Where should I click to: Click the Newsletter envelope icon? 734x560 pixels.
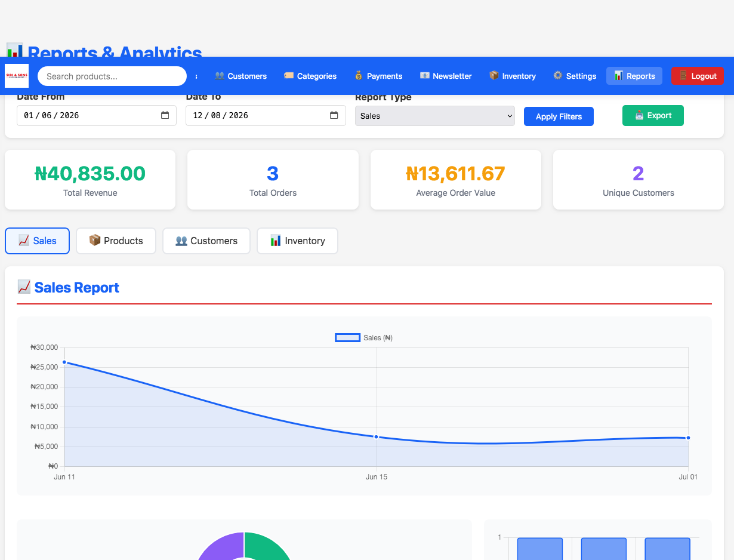coord(425,76)
